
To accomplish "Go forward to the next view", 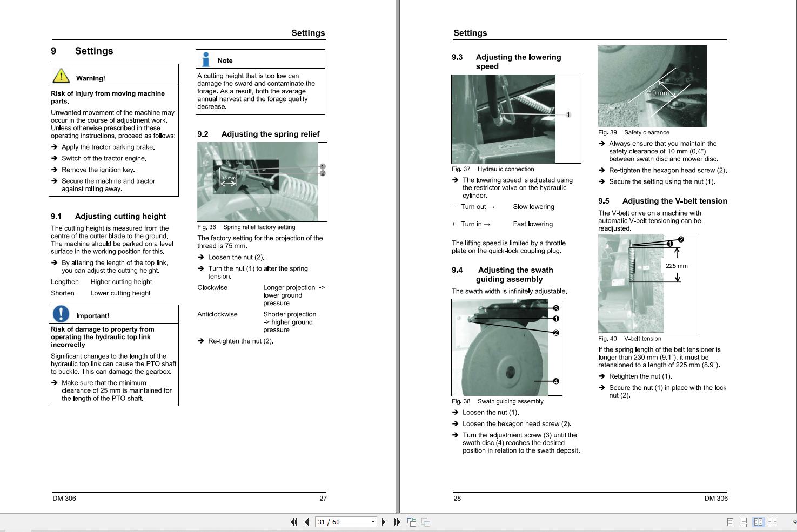I will click(425, 522).
